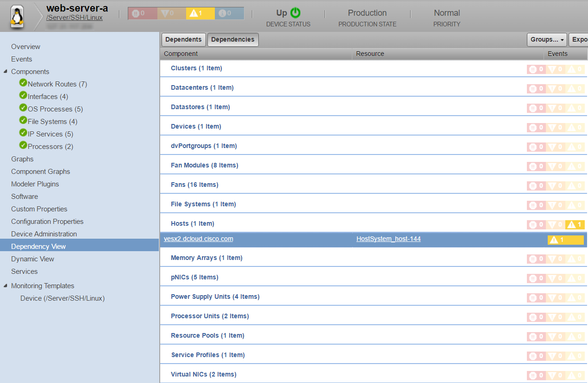Image resolution: width=588 pixels, height=383 pixels.
Task: Expand the Fan Modules group row
Action: coord(204,165)
